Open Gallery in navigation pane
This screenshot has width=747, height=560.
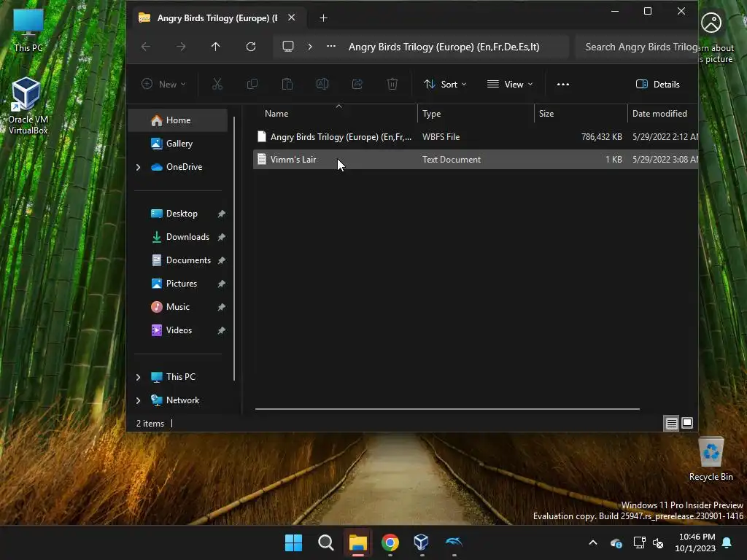coord(178,144)
